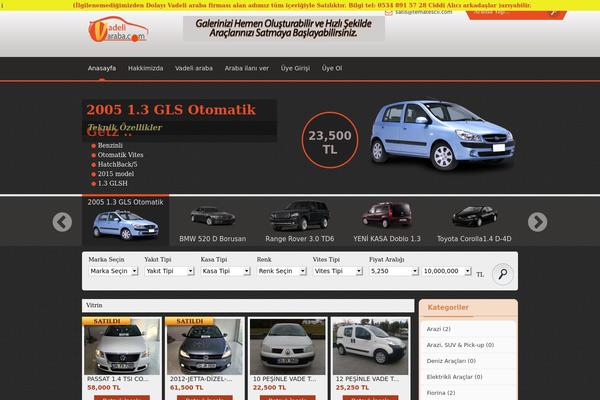The image size is (600, 400).
Task: Select the Range Rover 3.0 TD6 thumbnail
Action: coord(300,222)
